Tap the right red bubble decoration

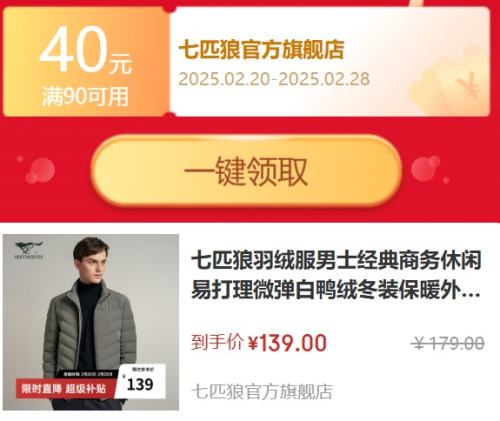426,169
